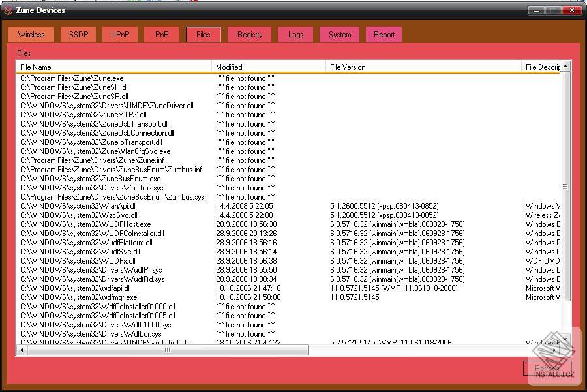
Task: Select the WudfRd.sys row
Action: point(288,279)
